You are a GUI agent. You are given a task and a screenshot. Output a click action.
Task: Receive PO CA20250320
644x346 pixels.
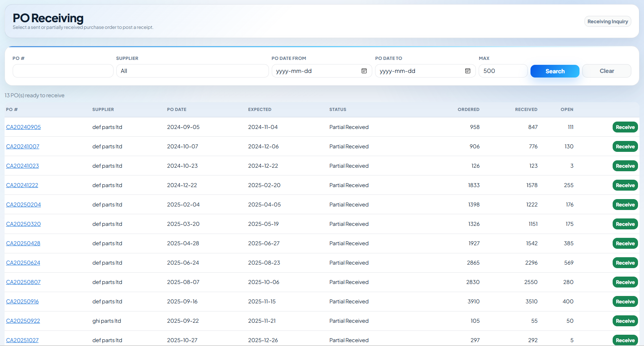(x=625, y=224)
